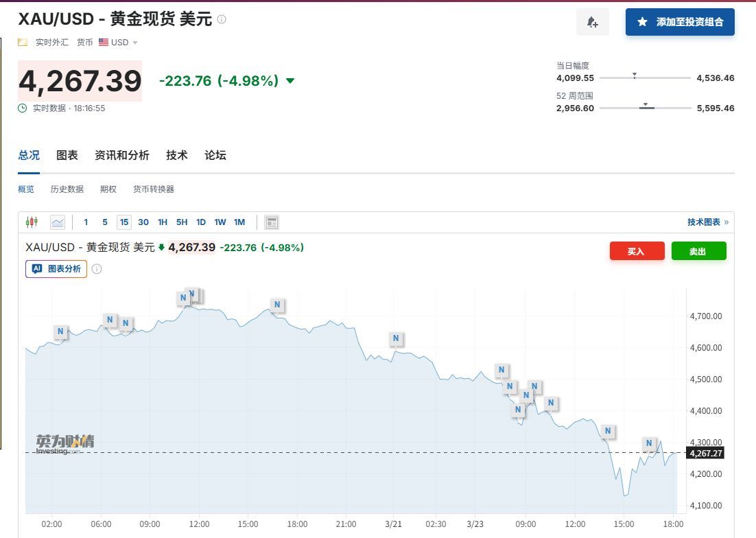Click the news layout icon in chart toolbar
The width and height of the screenshot is (756, 538).
pyautogui.click(x=272, y=222)
